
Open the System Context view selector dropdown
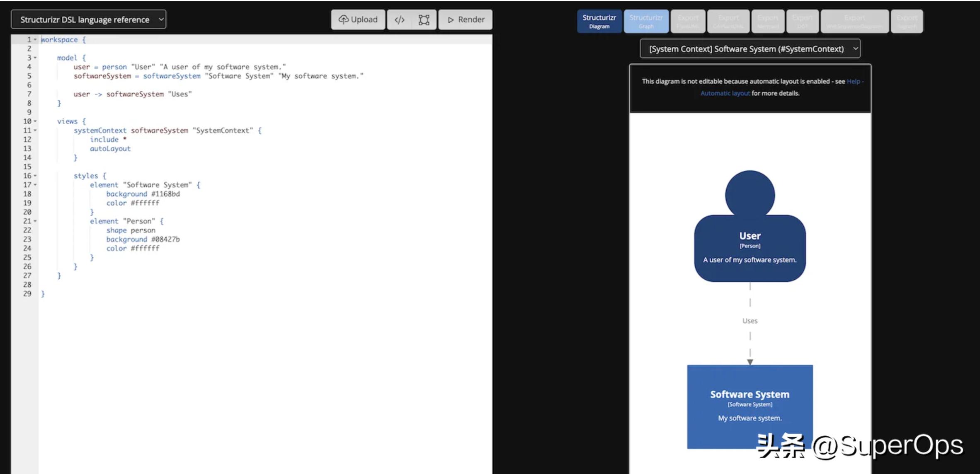click(750, 49)
